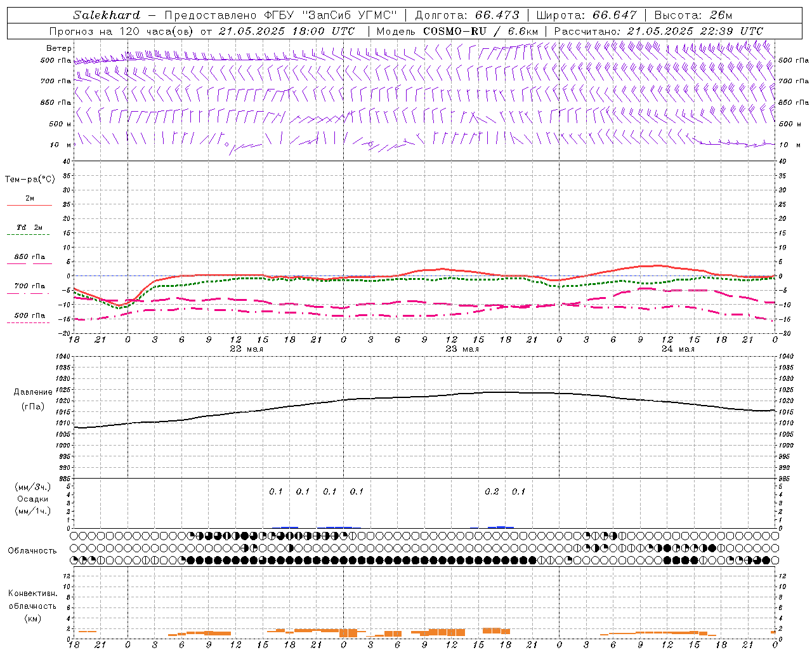Click the Осадки precipitation label
Viewport: 812px width, 650px height.
coord(33,499)
